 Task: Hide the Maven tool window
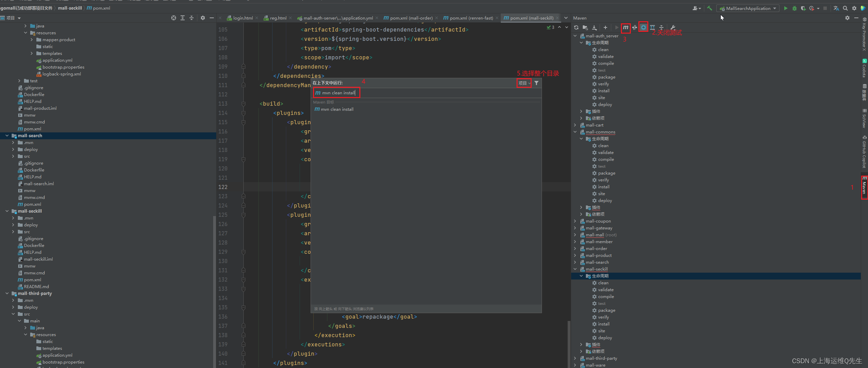[x=856, y=18]
